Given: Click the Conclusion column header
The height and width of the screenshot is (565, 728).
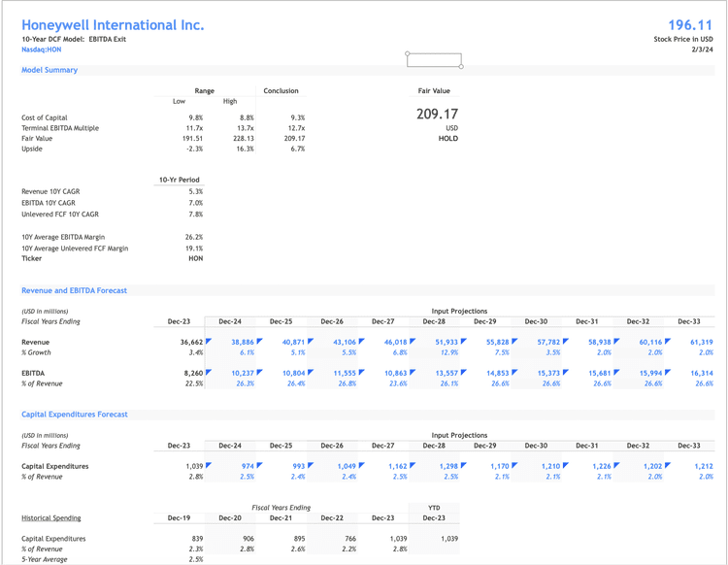Looking at the screenshot, I should pyautogui.click(x=281, y=91).
